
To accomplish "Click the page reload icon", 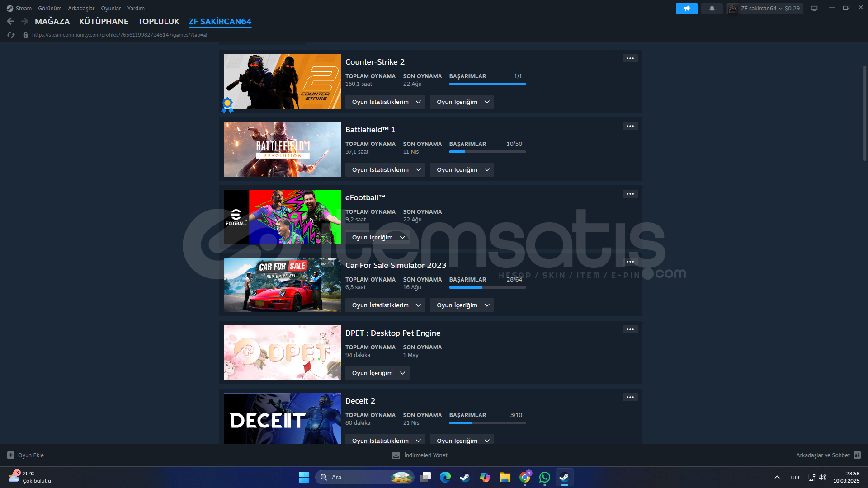I will pyautogui.click(x=11, y=35).
